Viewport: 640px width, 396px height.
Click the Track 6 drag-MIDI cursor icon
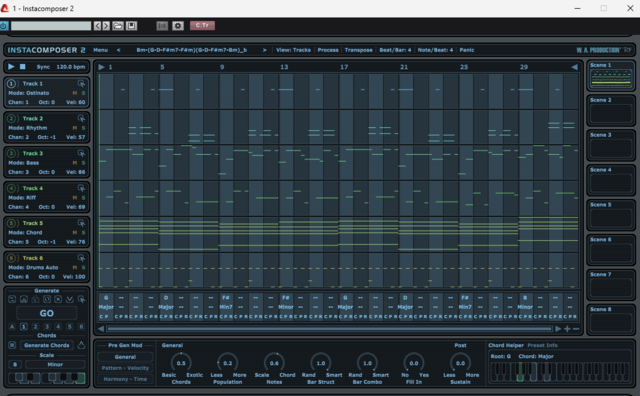pyautogui.click(x=81, y=258)
